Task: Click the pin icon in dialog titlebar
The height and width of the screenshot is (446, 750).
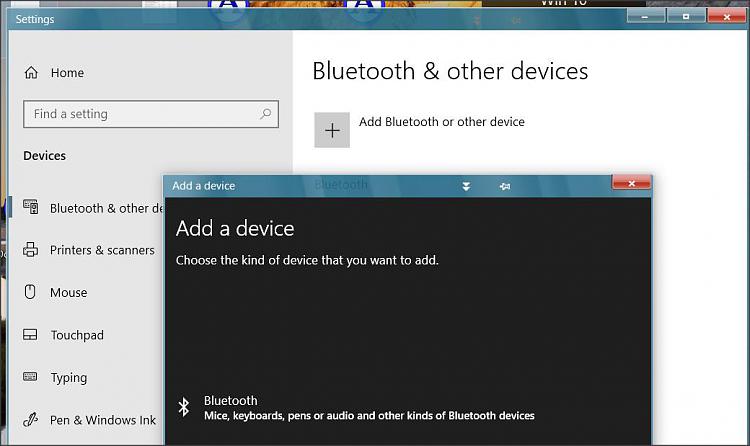Action: coord(505,186)
